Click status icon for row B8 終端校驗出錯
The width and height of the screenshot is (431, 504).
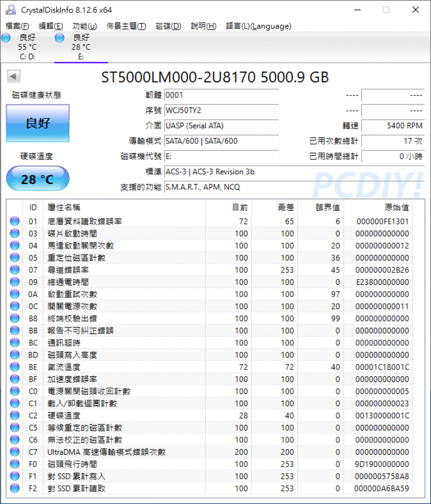pyautogui.click(x=15, y=318)
